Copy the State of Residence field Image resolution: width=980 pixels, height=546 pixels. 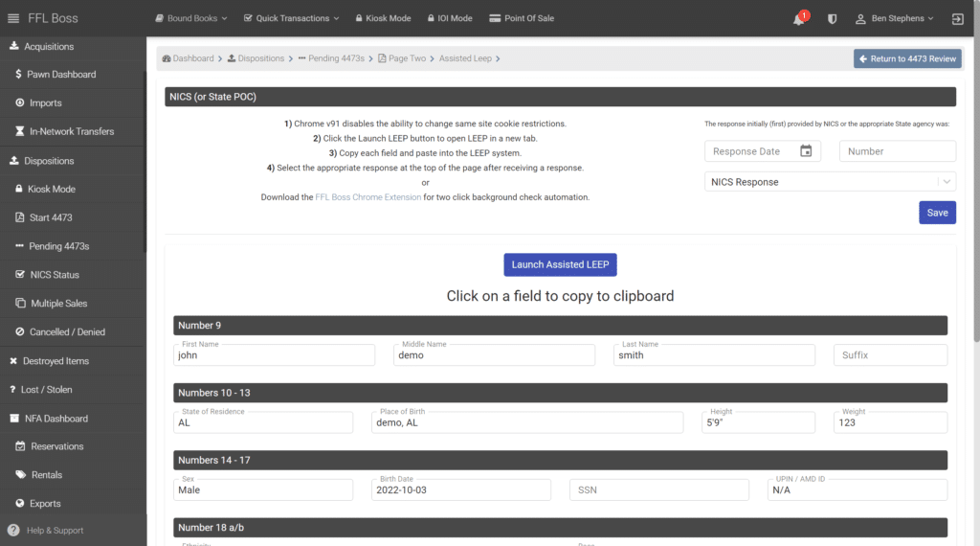pos(262,422)
